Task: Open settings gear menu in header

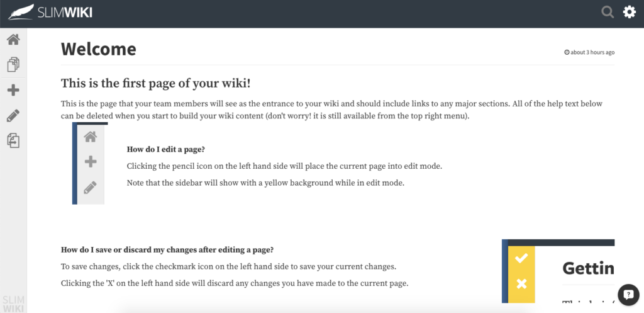Action: [629, 12]
